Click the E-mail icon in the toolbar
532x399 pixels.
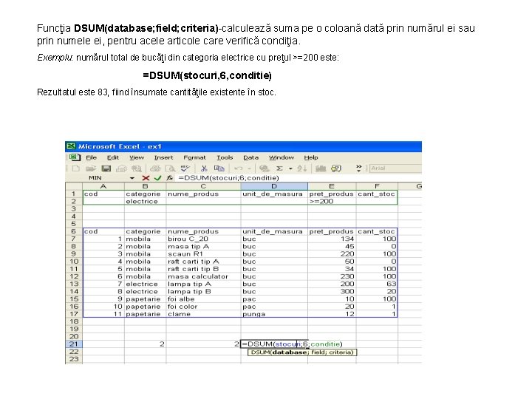coord(121,168)
